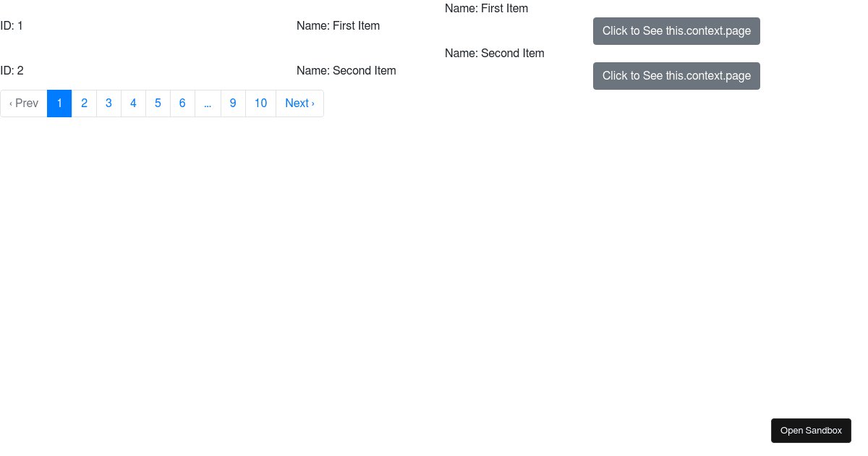This screenshot has height=456, width=868.
Task: Open page 4 of the item list
Action: pos(133,103)
